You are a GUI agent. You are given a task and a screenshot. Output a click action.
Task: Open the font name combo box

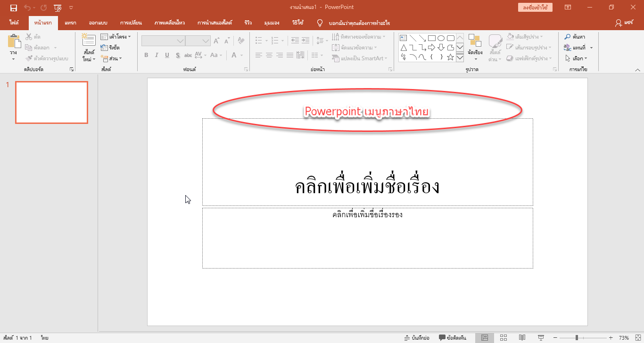pyautogui.click(x=163, y=41)
